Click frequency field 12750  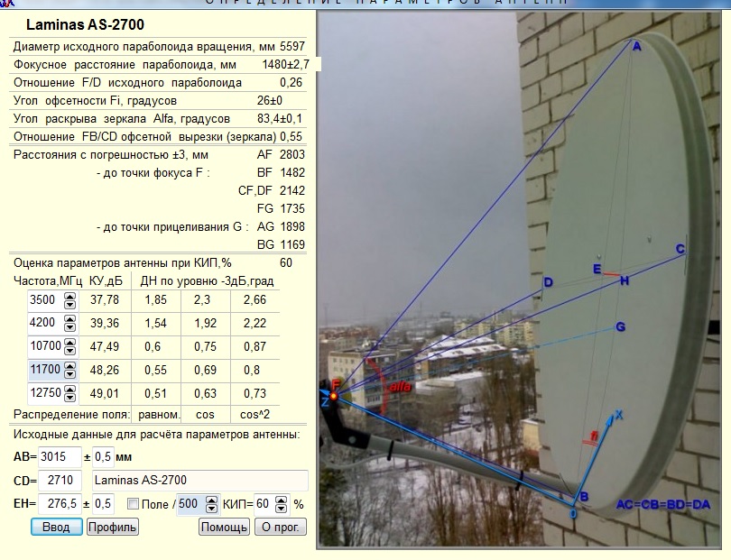(46, 393)
